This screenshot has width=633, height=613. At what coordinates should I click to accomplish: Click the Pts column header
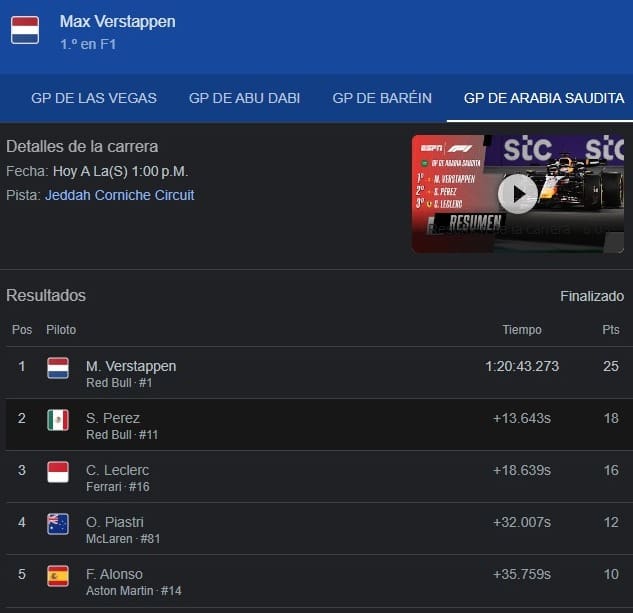click(610, 330)
